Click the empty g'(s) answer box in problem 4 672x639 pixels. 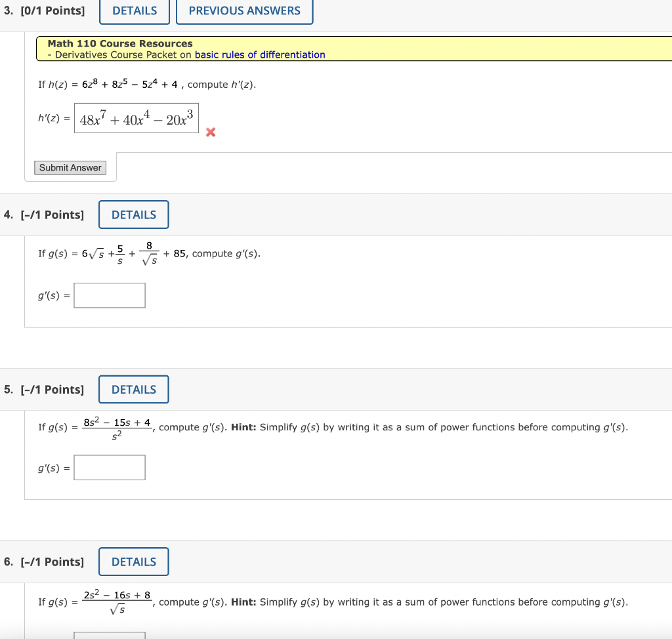109,295
